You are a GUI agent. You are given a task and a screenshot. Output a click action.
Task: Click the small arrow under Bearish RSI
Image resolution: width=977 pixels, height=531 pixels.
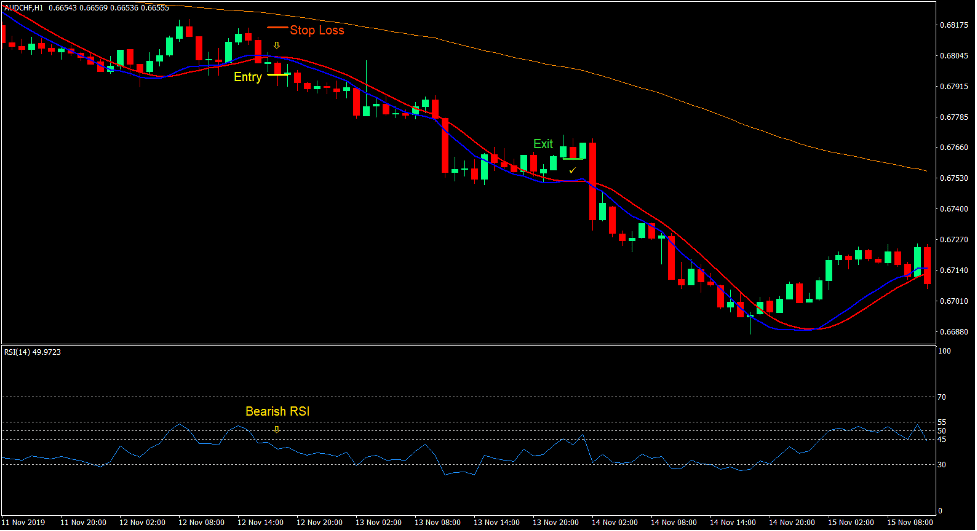tap(277, 429)
